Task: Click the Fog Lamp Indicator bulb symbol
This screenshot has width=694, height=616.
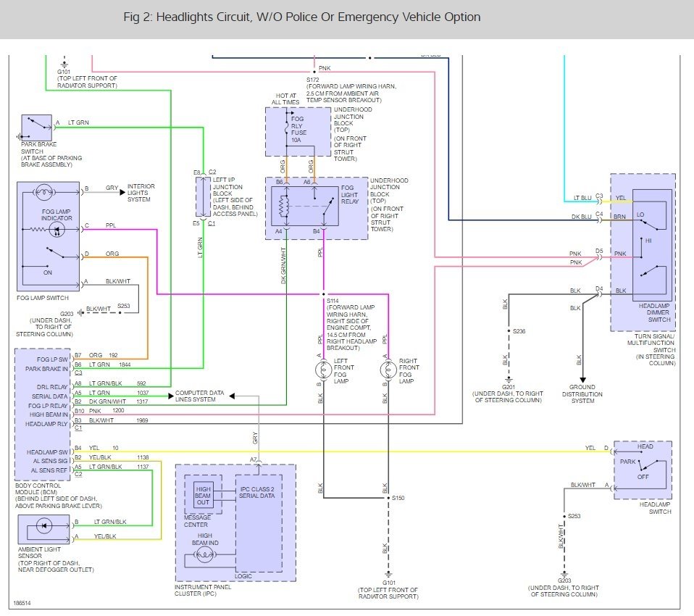Action: 44,192
